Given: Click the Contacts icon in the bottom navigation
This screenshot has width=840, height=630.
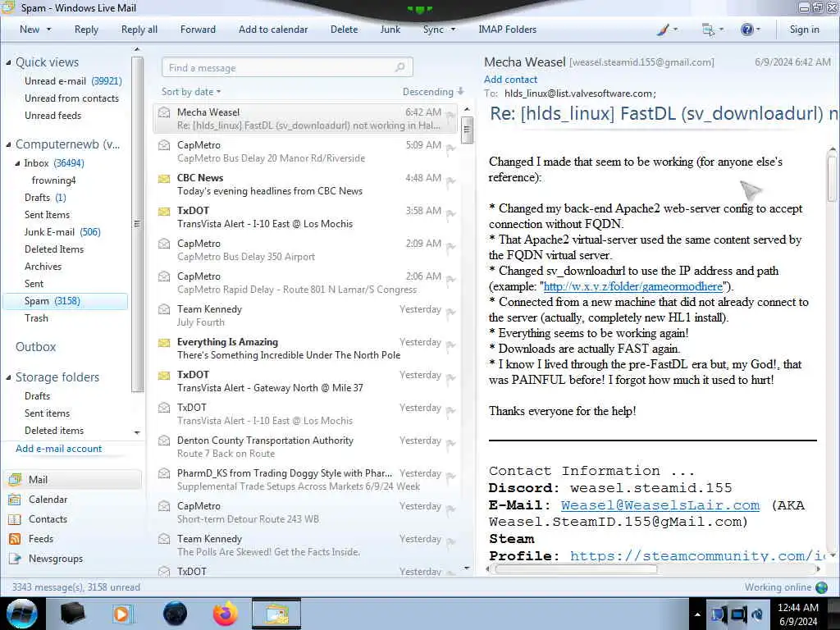Looking at the screenshot, I should click(15, 519).
